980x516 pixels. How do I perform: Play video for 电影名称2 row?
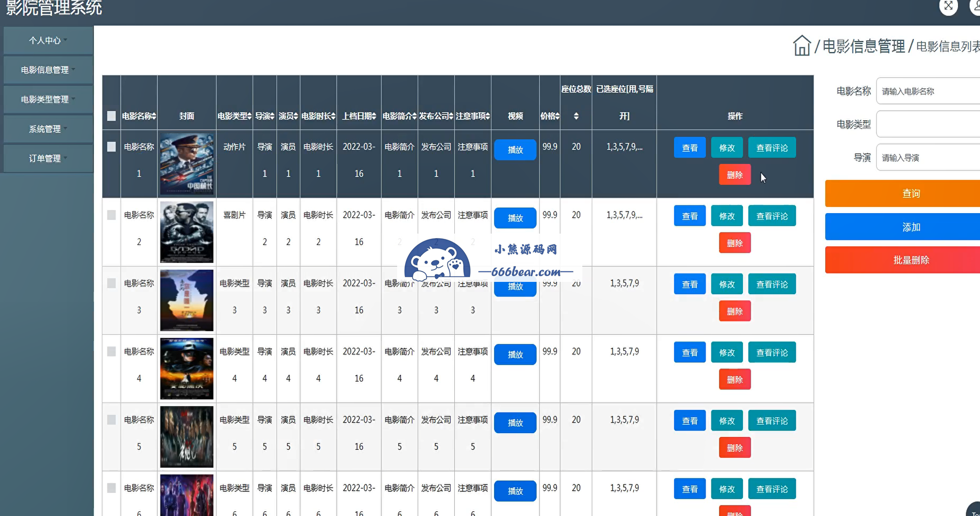(x=515, y=218)
